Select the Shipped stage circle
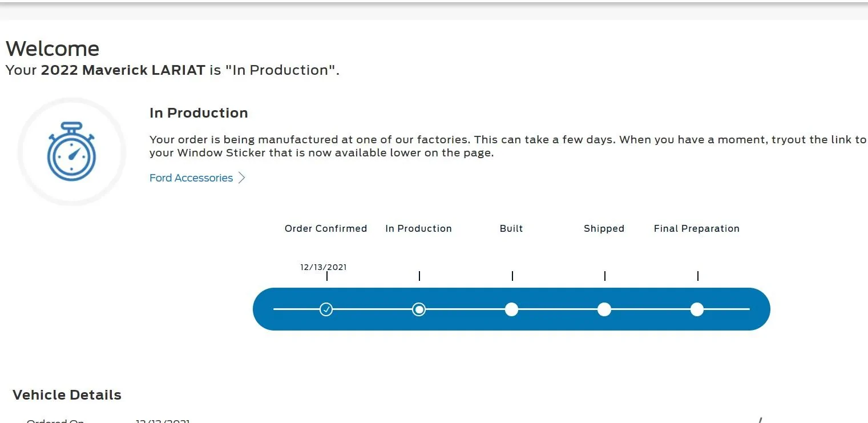Screen dimensions: 868x423 tap(604, 309)
